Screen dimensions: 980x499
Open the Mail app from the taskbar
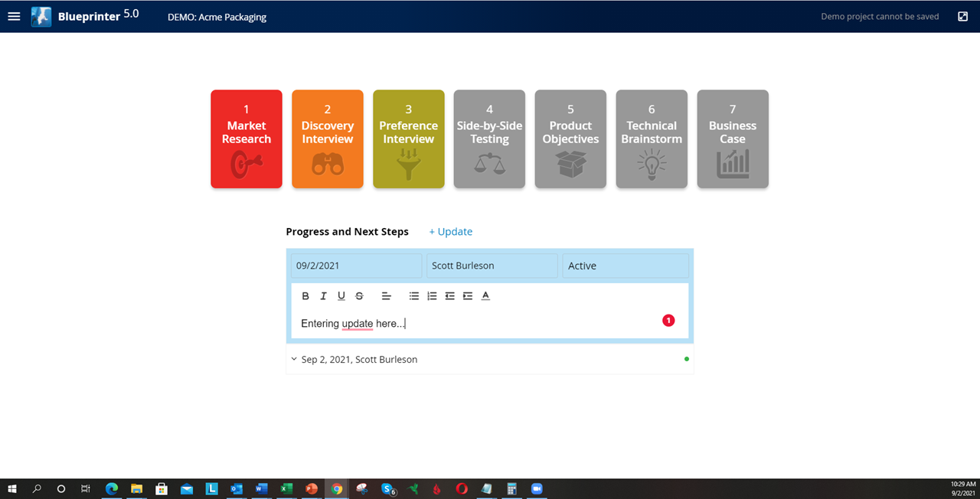[x=186, y=488]
